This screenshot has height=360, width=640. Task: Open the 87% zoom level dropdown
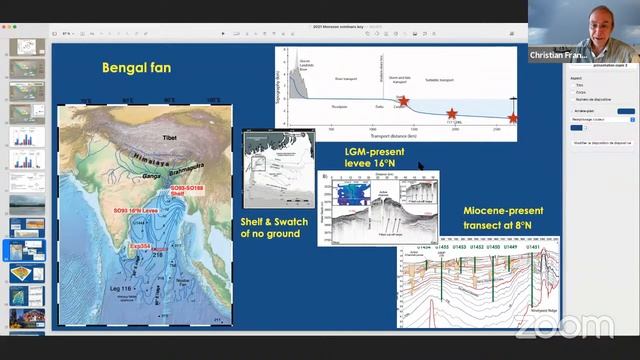pyautogui.click(x=68, y=34)
